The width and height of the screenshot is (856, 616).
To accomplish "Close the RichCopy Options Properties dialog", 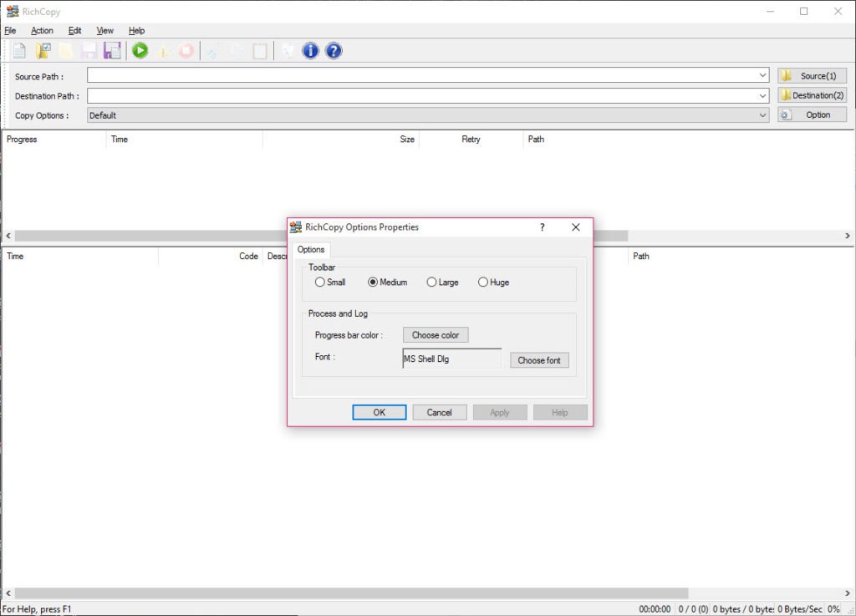I will point(576,227).
